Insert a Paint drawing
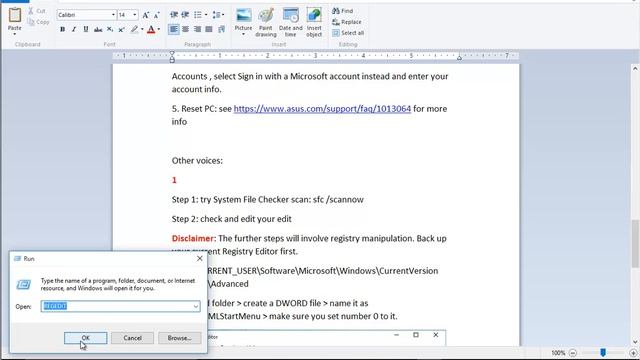This screenshot has width=640, height=360. point(266,22)
